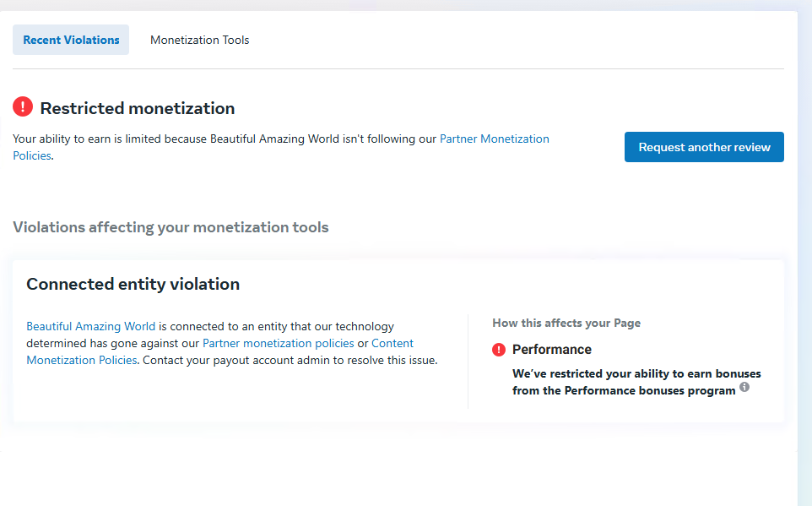Click the How this affects your Page label
812x506 pixels.
click(566, 323)
